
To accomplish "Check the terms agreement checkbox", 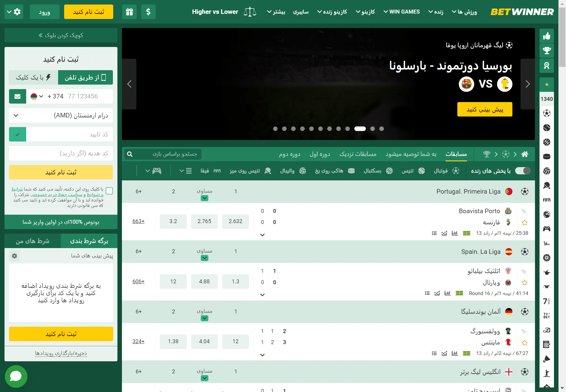I will click(x=110, y=191).
